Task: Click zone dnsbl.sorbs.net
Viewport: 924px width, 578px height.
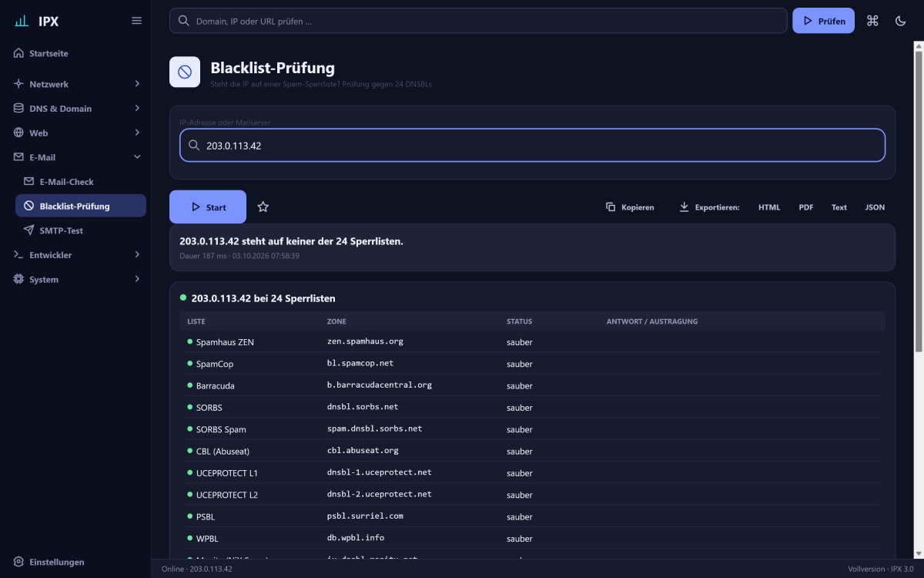Action: [x=363, y=407]
